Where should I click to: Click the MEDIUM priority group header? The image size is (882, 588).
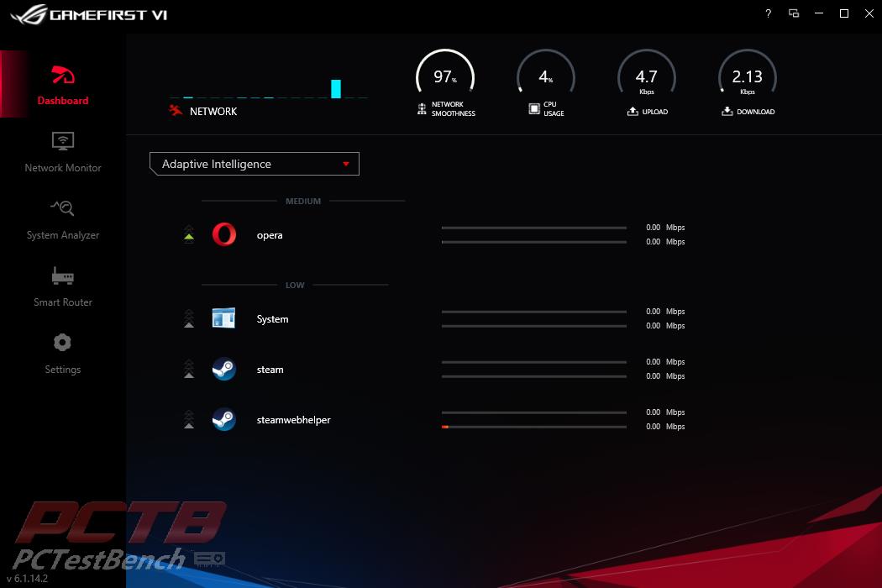pos(303,201)
